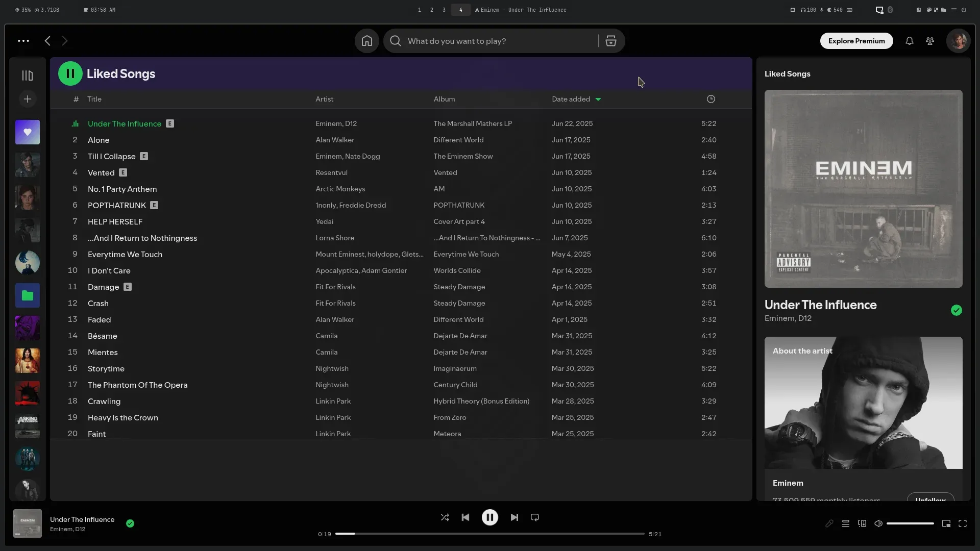Pause playback in the bottom player

490,517
